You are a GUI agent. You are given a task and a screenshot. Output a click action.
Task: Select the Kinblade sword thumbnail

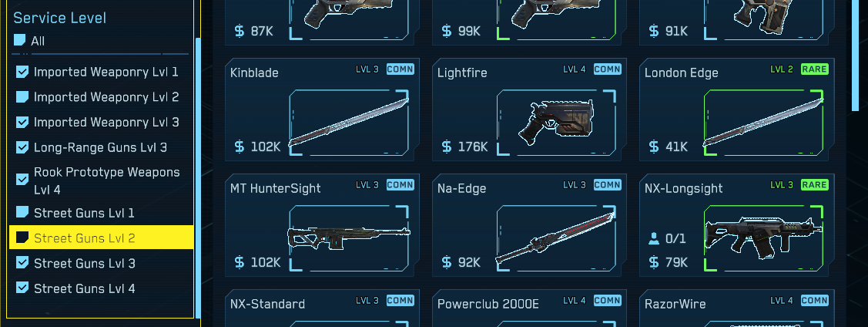349,123
